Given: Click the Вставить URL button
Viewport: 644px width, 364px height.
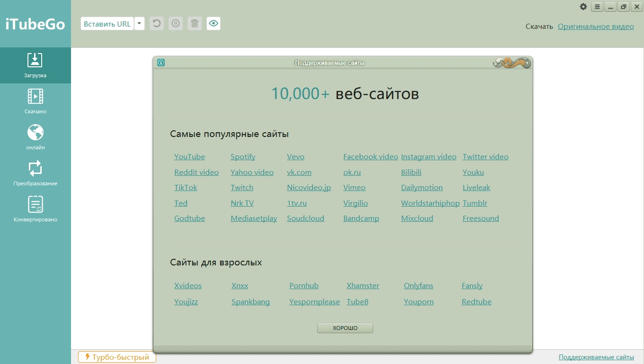Looking at the screenshot, I should [107, 24].
